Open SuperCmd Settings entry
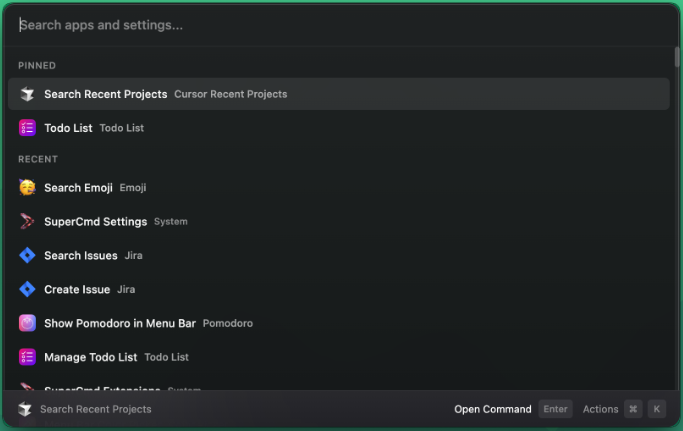The width and height of the screenshot is (683, 431). [95, 222]
